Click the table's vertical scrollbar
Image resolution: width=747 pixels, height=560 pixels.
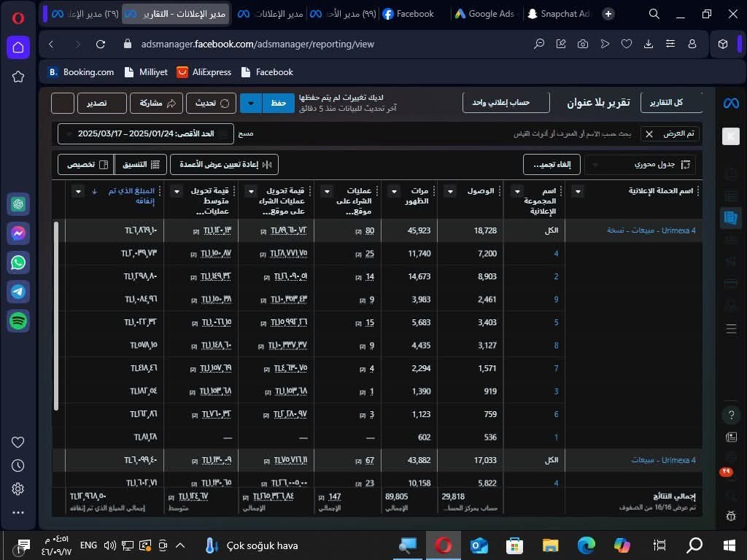click(57, 321)
